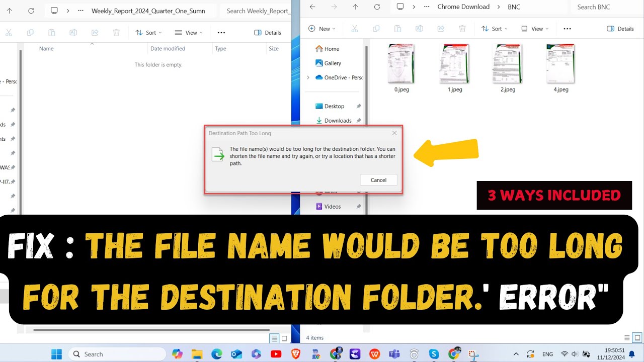Screen dimensions: 644x362
Task: Switch Weekly_Report window to details list view
Action: point(274,338)
